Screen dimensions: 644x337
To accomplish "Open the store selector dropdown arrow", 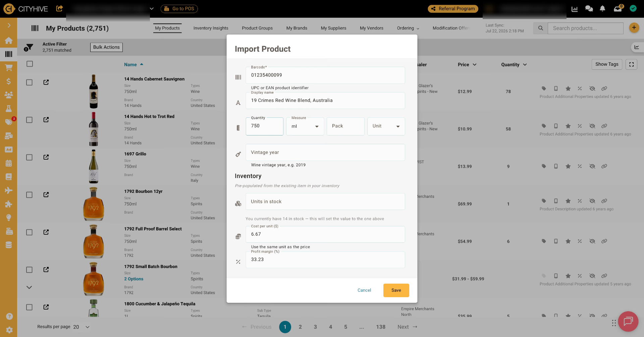I will (x=152, y=9).
